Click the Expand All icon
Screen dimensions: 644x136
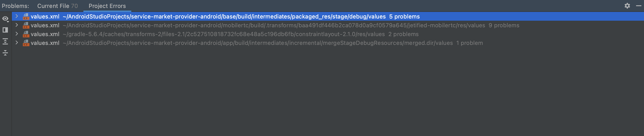(5, 41)
